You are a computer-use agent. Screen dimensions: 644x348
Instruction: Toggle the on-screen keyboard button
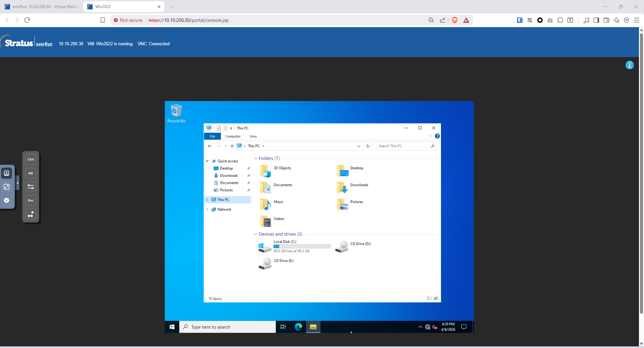tap(7, 173)
